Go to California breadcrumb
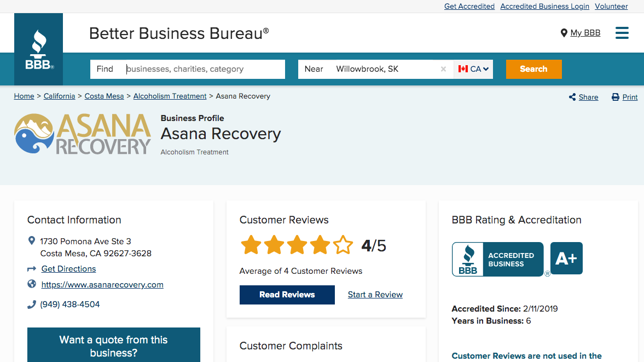The width and height of the screenshot is (644, 362). click(59, 96)
